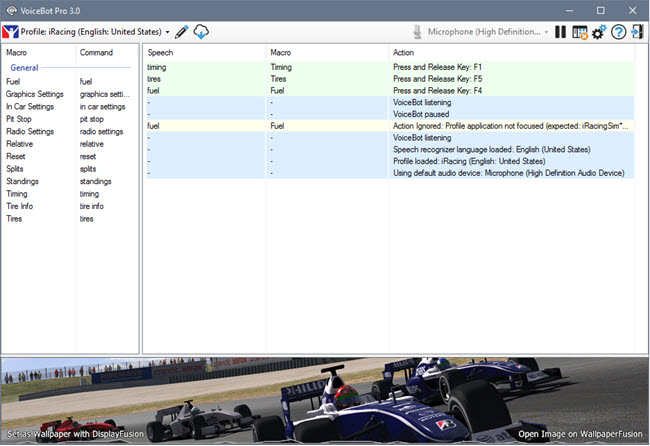Pause VoiceBot listening with the pause icon
This screenshot has height=446, width=650.
coord(560,32)
